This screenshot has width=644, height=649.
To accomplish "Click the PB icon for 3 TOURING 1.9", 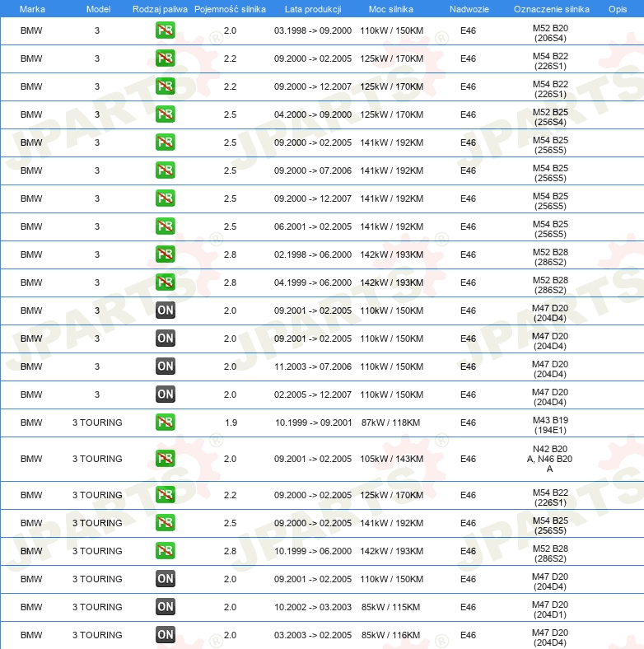I will (x=166, y=423).
